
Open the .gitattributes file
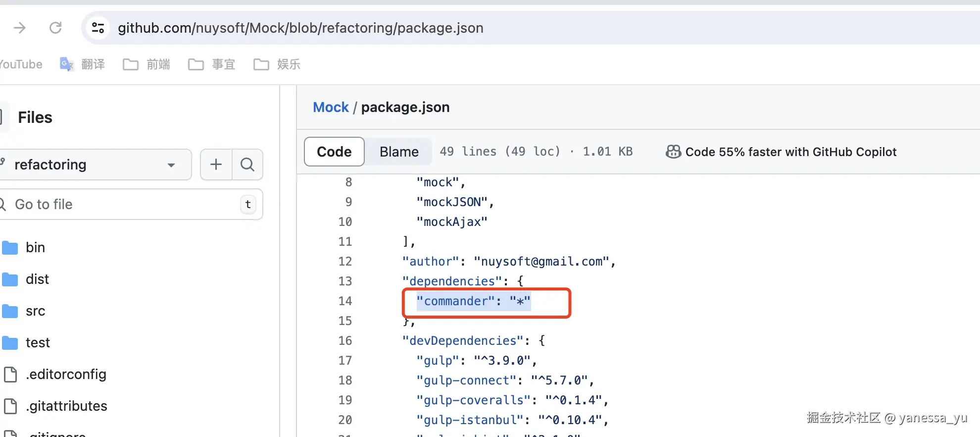click(66, 406)
